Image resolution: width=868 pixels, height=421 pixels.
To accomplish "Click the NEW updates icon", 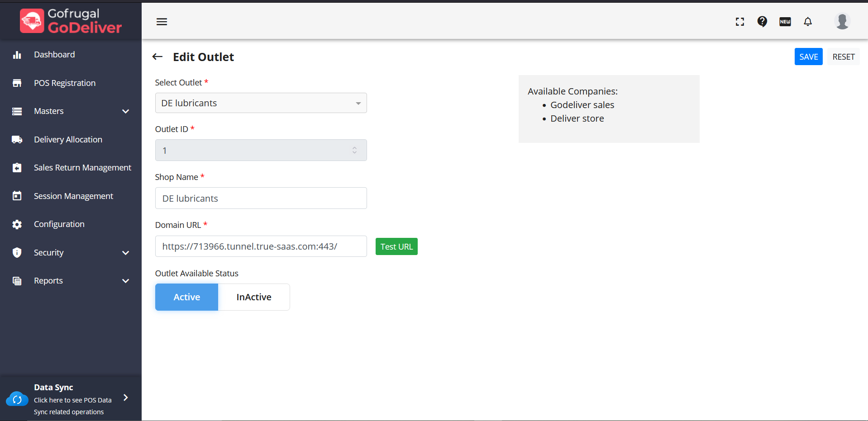I will pyautogui.click(x=785, y=22).
